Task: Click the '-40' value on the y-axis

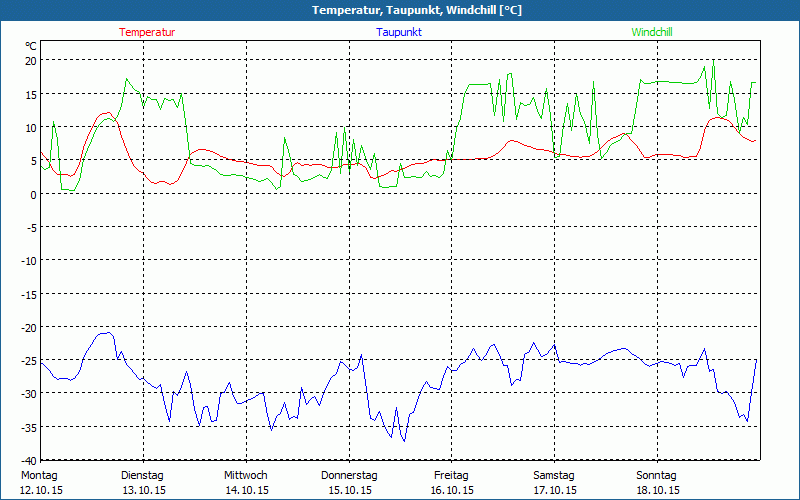Action: tap(29, 461)
